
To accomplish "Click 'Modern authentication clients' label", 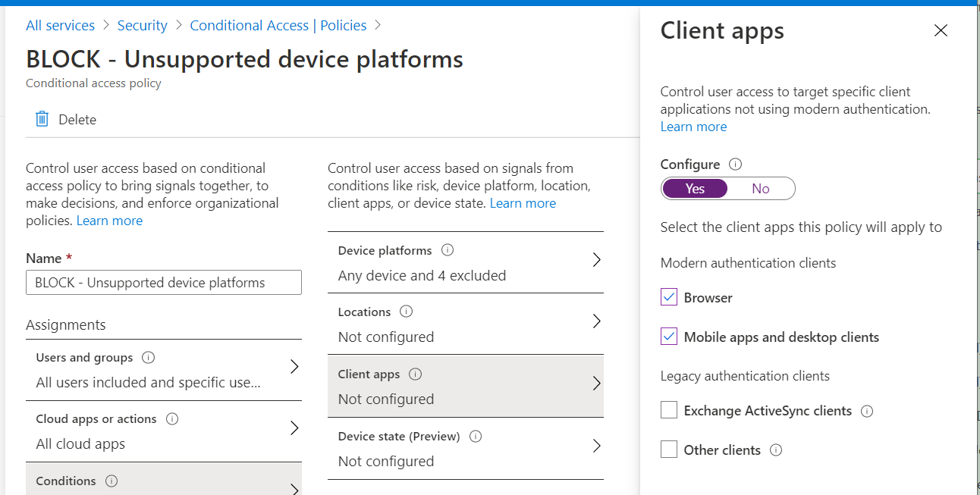I will click(748, 263).
